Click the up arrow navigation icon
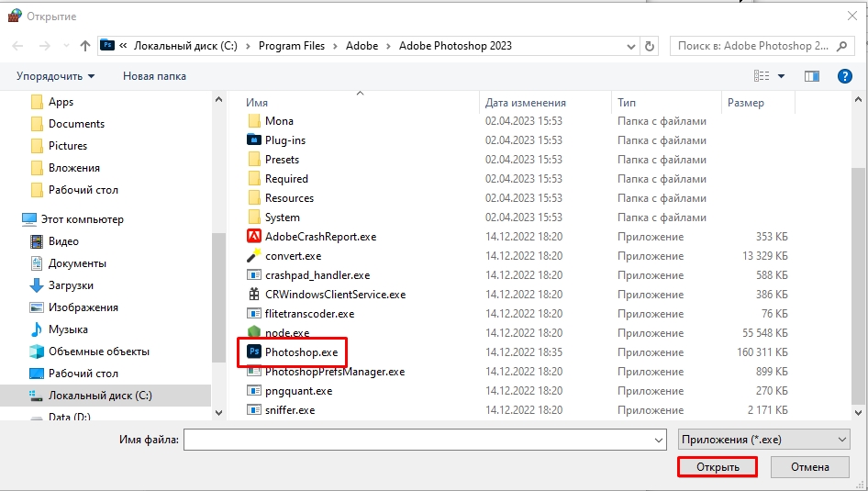The height and width of the screenshot is (491, 868). coord(85,46)
